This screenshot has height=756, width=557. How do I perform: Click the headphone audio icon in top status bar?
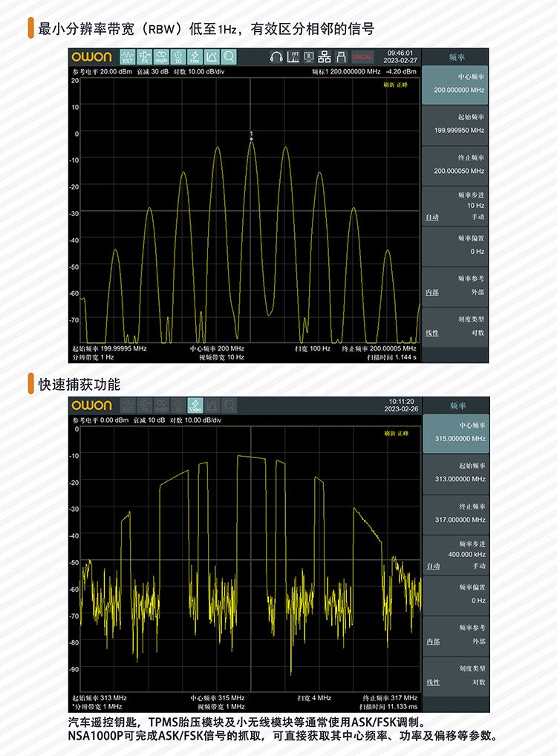coord(276,57)
